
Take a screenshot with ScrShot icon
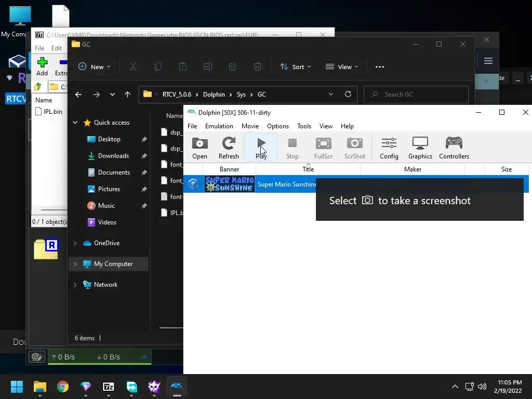click(x=354, y=148)
